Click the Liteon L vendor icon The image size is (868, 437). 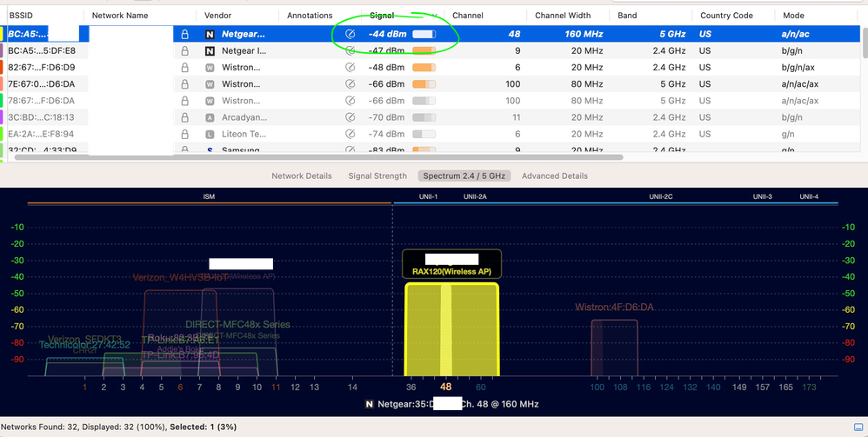click(210, 134)
